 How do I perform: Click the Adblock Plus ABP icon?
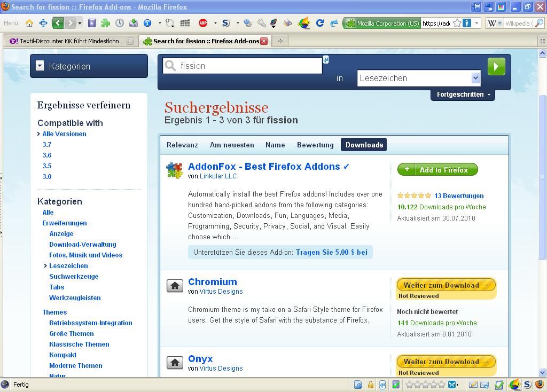click(x=203, y=23)
